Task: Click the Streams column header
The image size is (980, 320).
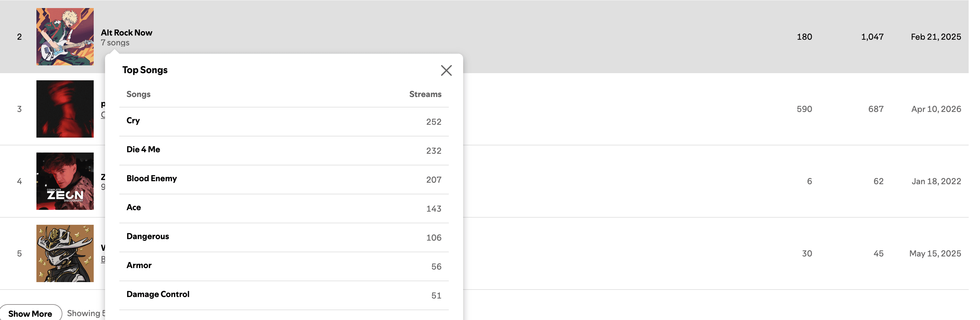Action: click(x=425, y=94)
